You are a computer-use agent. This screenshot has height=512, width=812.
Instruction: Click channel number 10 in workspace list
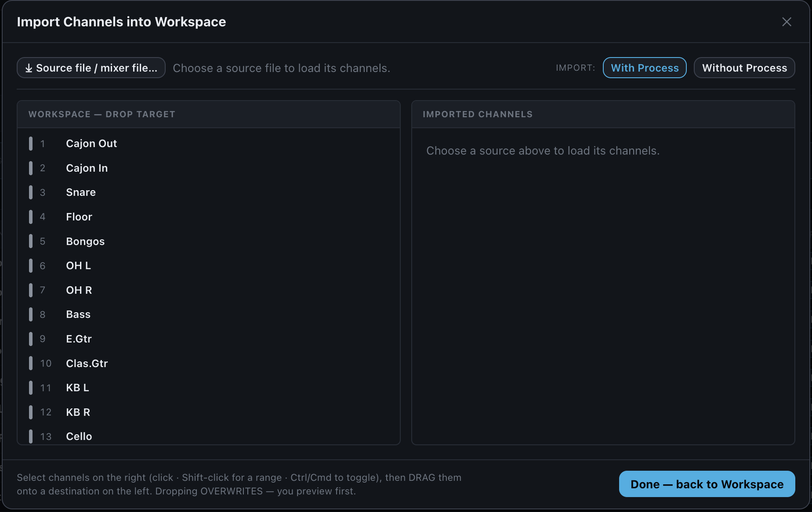[46, 364]
